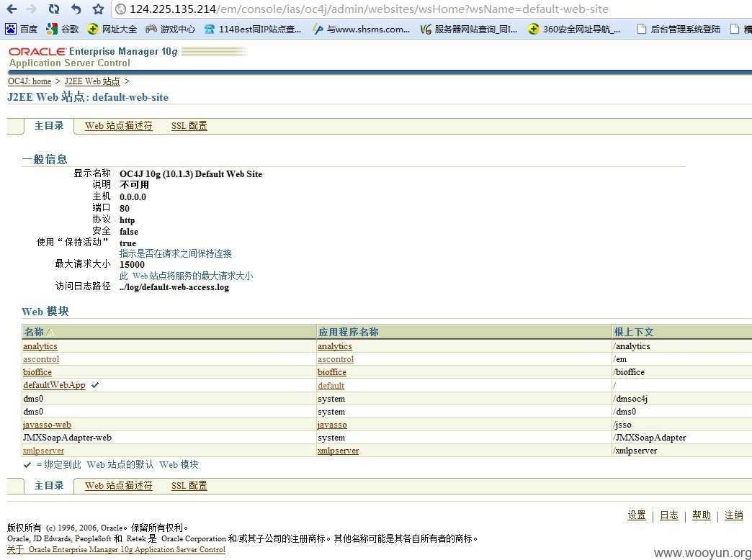Image resolution: width=752 pixels, height=560 pixels.
Task: Open the javasso application link
Action: click(x=332, y=425)
